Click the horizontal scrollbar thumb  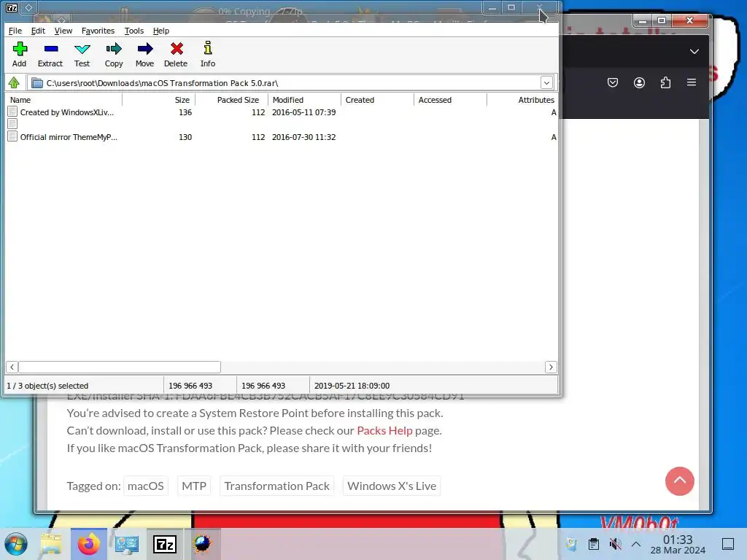119,367
